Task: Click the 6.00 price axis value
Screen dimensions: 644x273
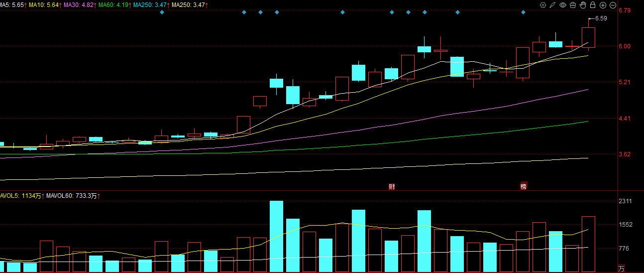Action: 625,46
